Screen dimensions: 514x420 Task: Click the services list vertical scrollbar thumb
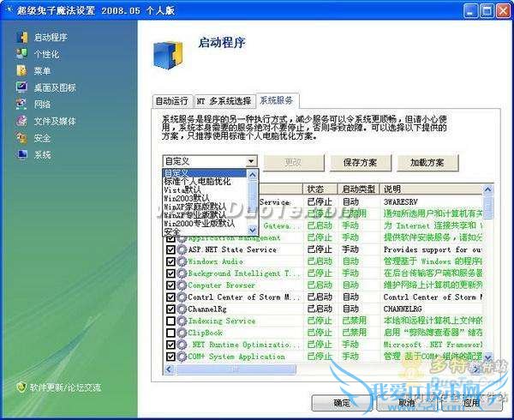[487, 207]
